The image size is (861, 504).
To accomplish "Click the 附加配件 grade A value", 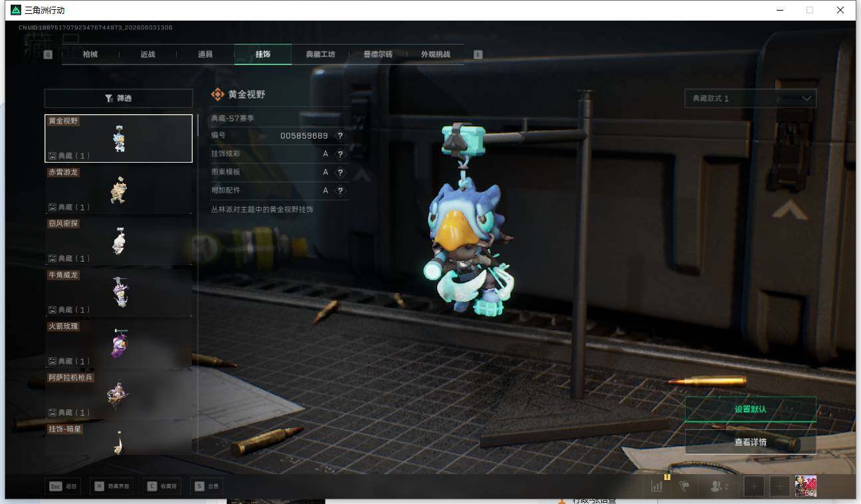I will point(326,191).
